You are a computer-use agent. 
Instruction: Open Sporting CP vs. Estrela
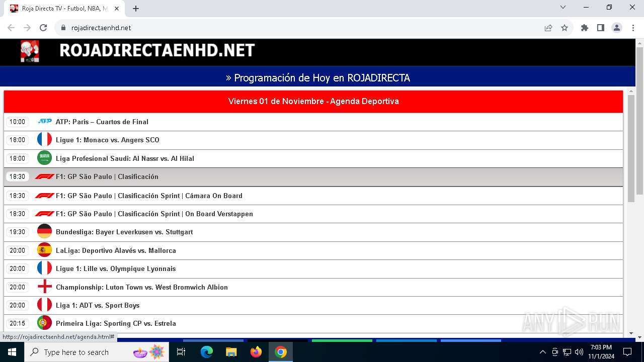(x=116, y=323)
